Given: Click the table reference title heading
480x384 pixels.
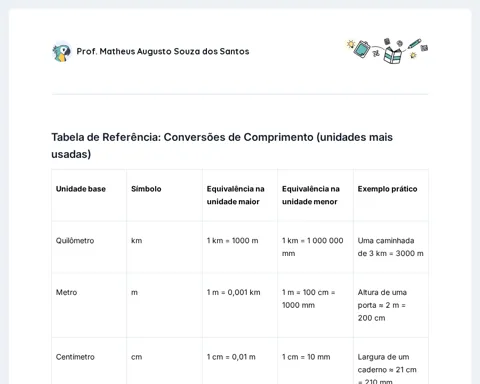Looking at the screenshot, I should (222, 145).
